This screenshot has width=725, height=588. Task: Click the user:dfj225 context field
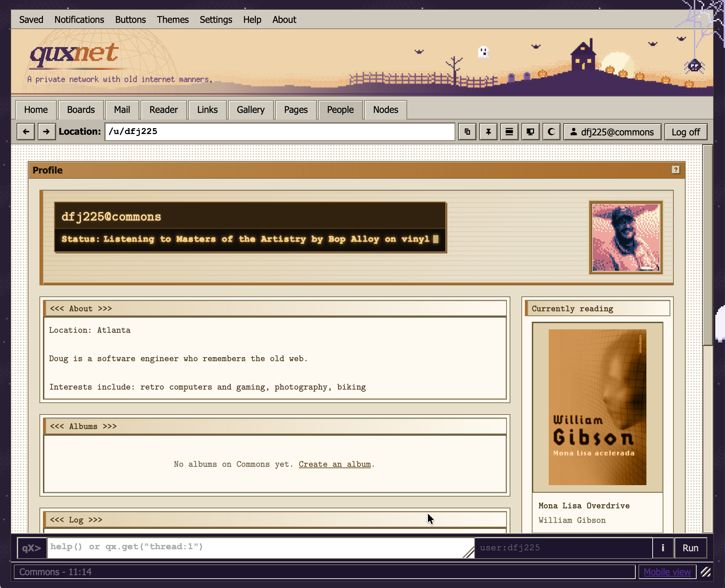[x=563, y=548]
